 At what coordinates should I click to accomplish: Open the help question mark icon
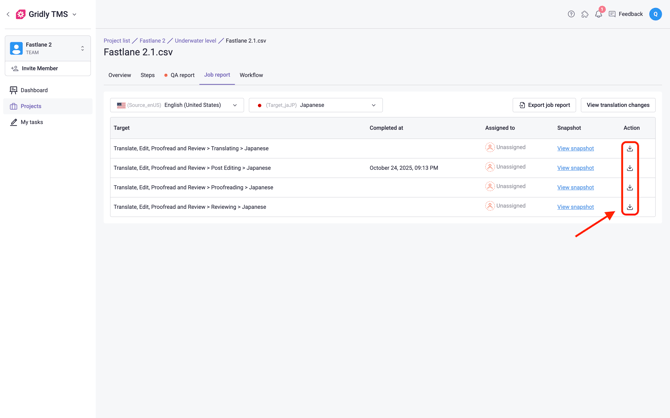click(x=571, y=14)
